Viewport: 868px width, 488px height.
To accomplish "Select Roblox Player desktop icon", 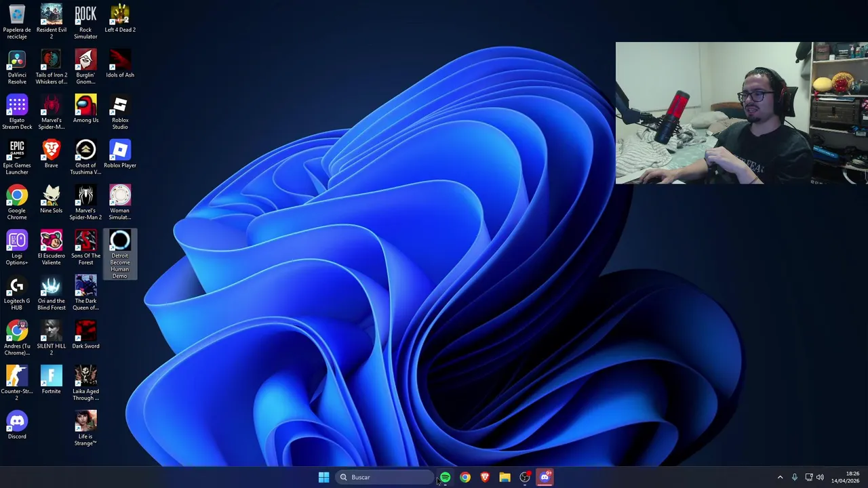I will [x=120, y=154].
